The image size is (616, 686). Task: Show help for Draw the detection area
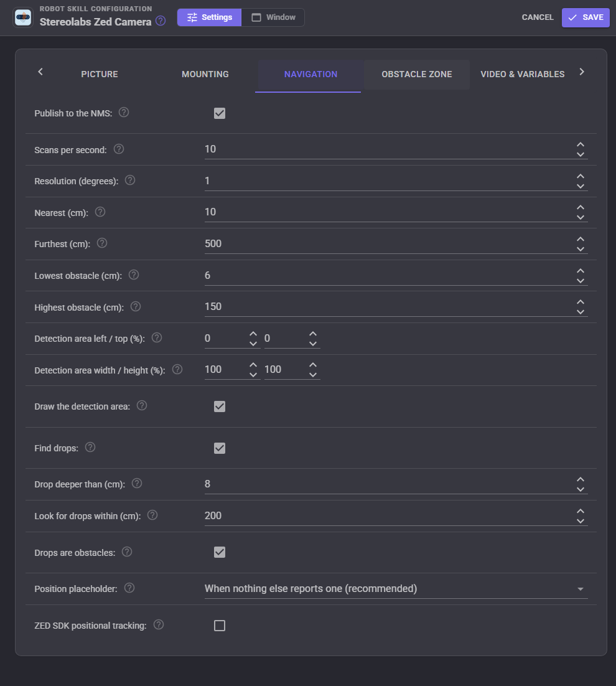[142, 406]
